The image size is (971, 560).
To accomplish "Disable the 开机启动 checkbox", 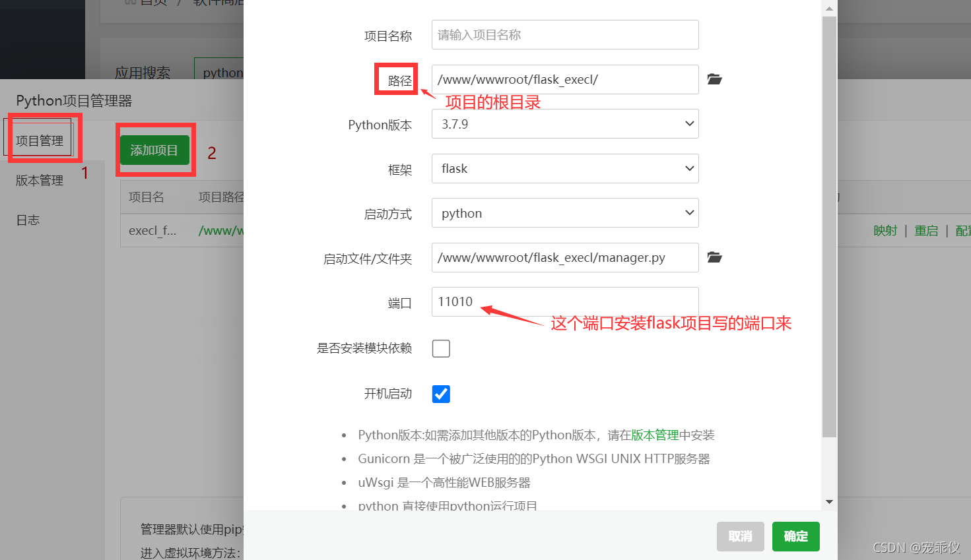I will coord(440,394).
